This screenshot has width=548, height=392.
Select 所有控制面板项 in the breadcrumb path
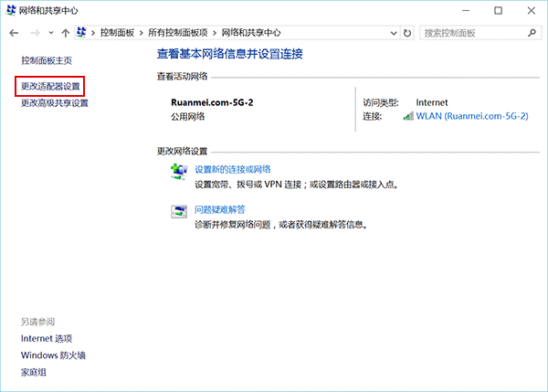(175, 33)
